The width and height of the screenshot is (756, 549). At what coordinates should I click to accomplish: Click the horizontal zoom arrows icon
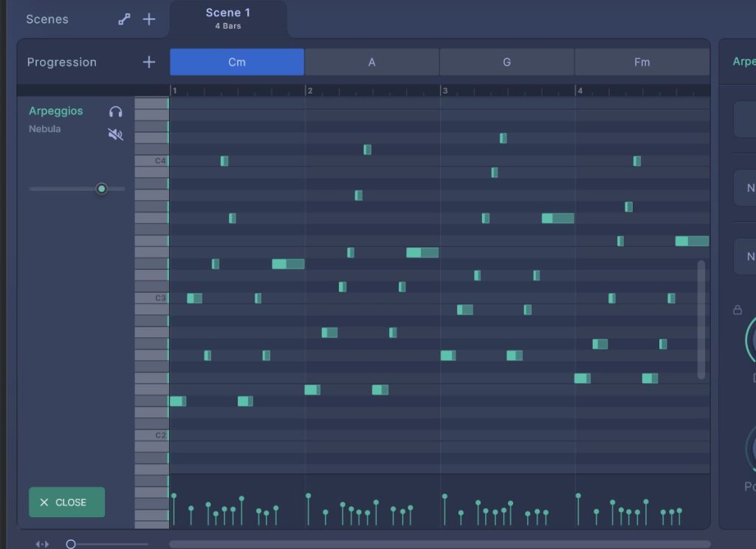click(43, 544)
